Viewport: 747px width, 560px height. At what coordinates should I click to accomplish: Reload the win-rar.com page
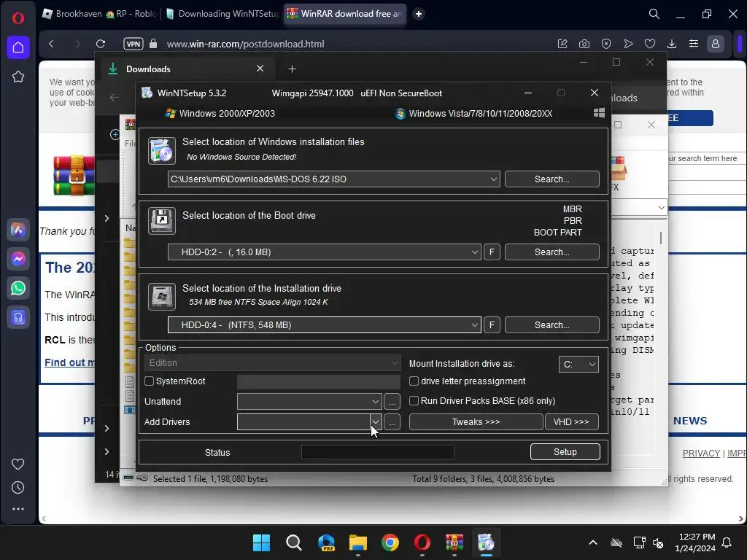[x=101, y=44]
